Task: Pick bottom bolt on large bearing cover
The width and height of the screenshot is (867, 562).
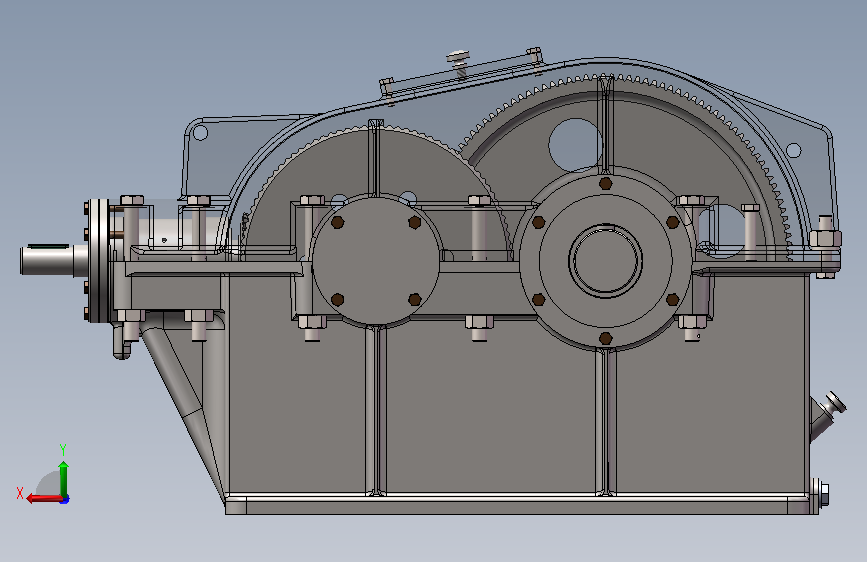Action: (x=605, y=338)
